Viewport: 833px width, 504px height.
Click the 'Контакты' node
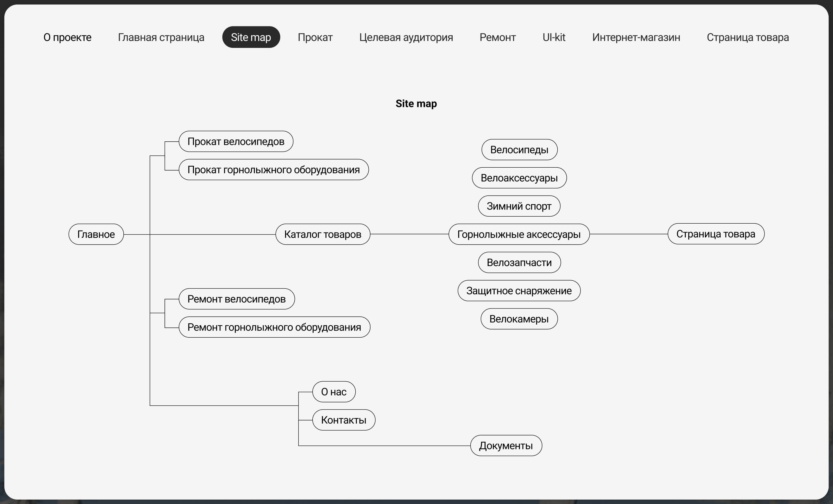[343, 420]
